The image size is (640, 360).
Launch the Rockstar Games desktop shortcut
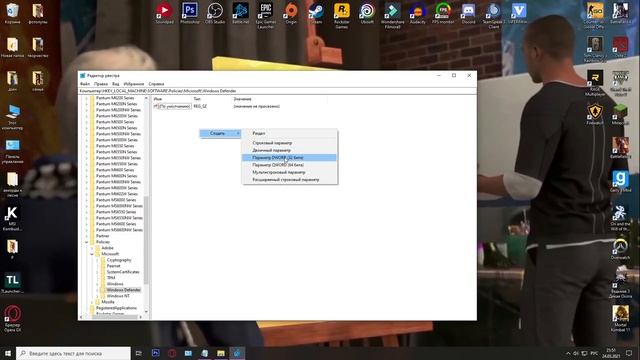[x=342, y=15]
